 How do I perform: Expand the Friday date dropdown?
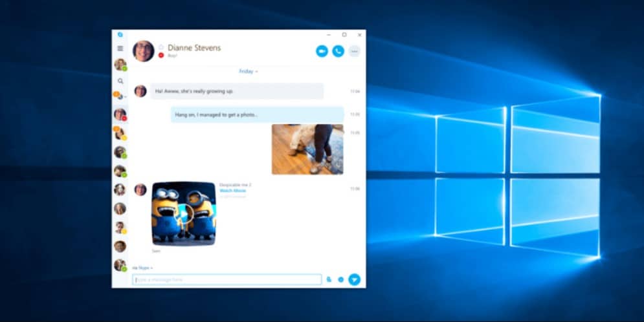[248, 71]
